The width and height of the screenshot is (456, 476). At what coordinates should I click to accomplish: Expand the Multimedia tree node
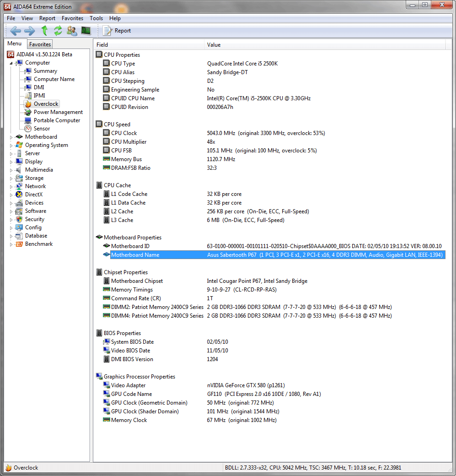click(x=11, y=170)
